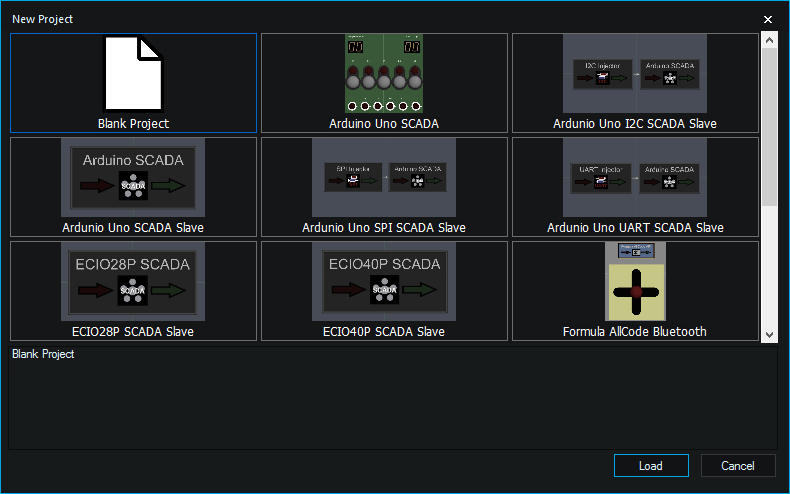Click the Blank Project text in the description panel

coord(43,354)
